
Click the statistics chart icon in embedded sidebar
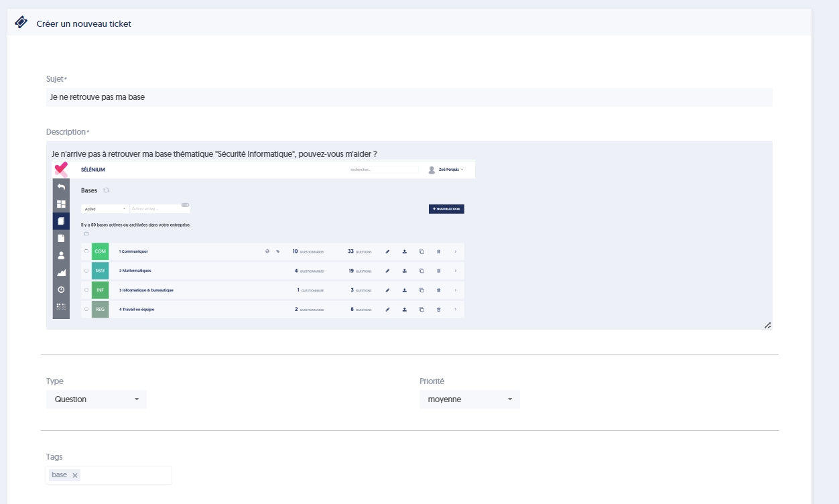click(x=61, y=273)
